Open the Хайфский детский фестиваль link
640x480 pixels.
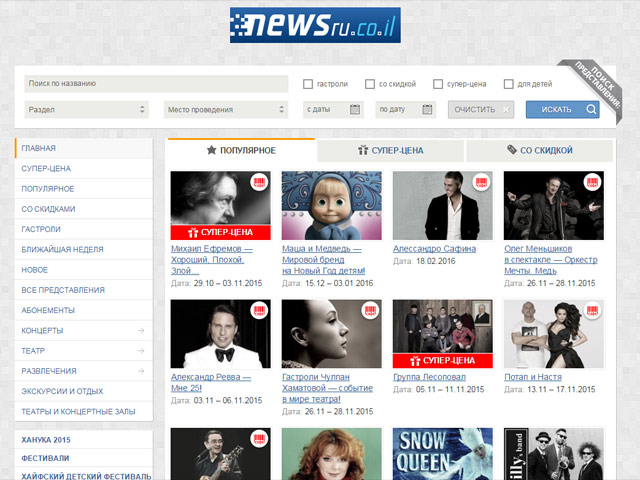[86, 476]
